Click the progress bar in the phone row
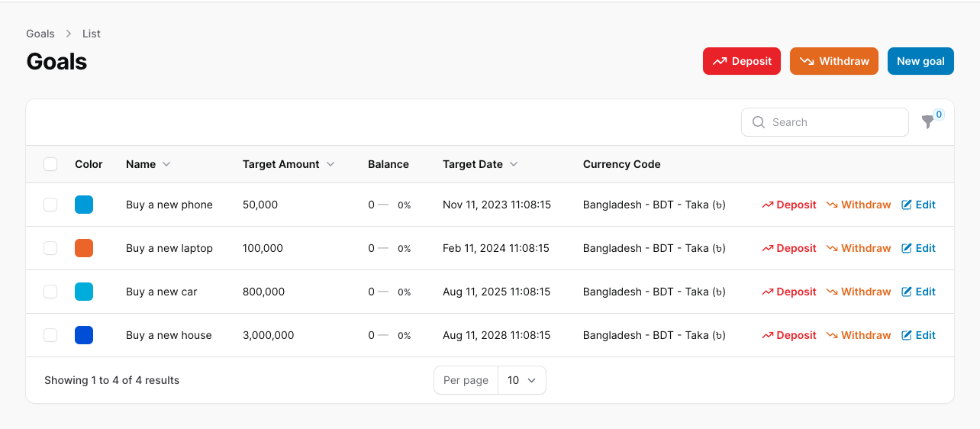The width and height of the screenshot is (980, 429). click(x=383, y=205)
